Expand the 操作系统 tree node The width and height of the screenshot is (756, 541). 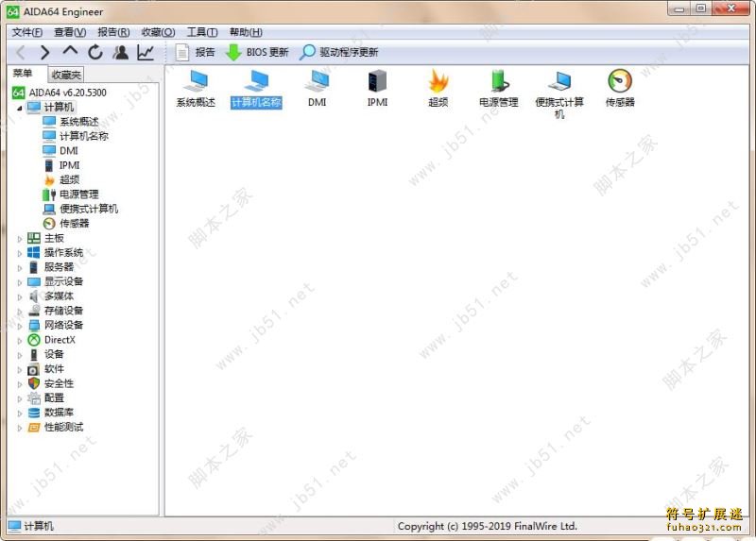[x=20, y=253]
